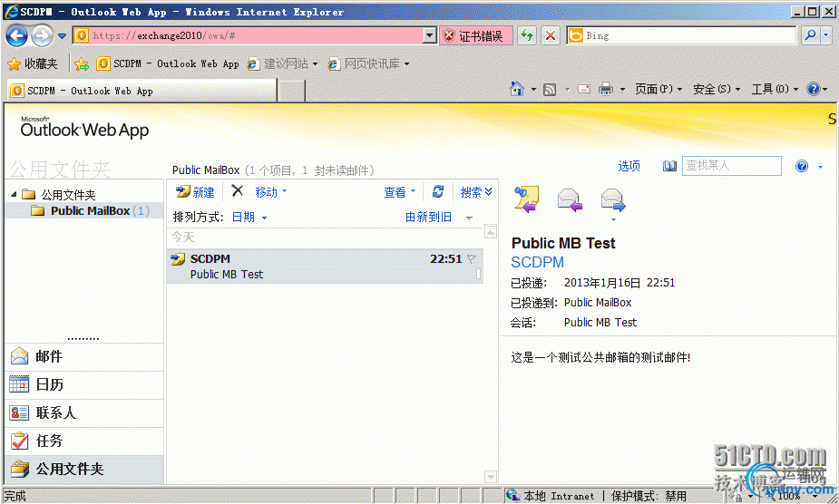Click the add to favorites bar star icon
This screenshot has height=504, width=839.
point(82,64)
